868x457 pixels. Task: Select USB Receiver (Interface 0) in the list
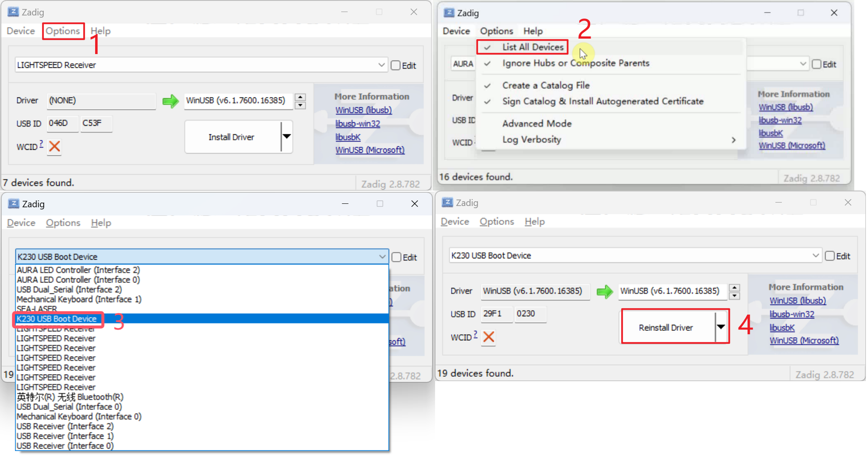pyautogui.click(x=202, y=446)
